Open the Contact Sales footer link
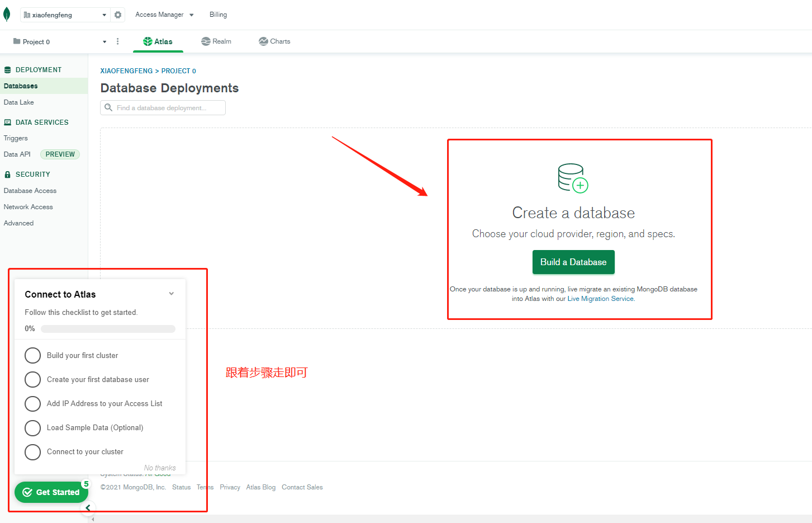812x523 pixels. [x=302, y=487]
